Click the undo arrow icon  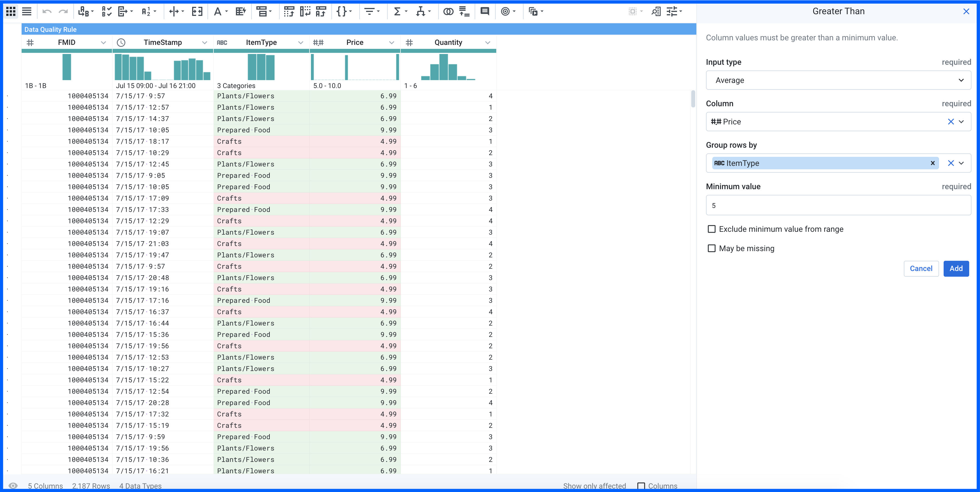click(47, 11)
